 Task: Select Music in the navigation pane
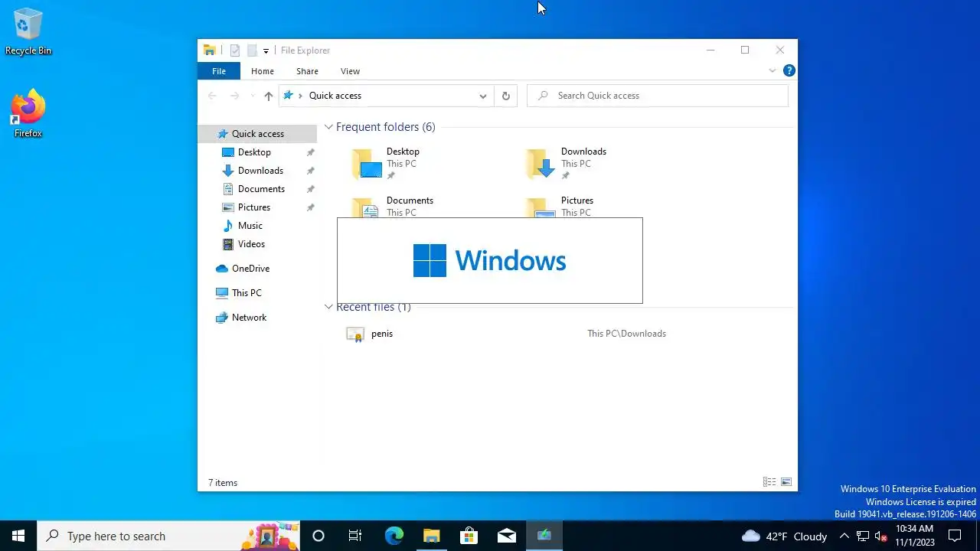pos(250,226)
